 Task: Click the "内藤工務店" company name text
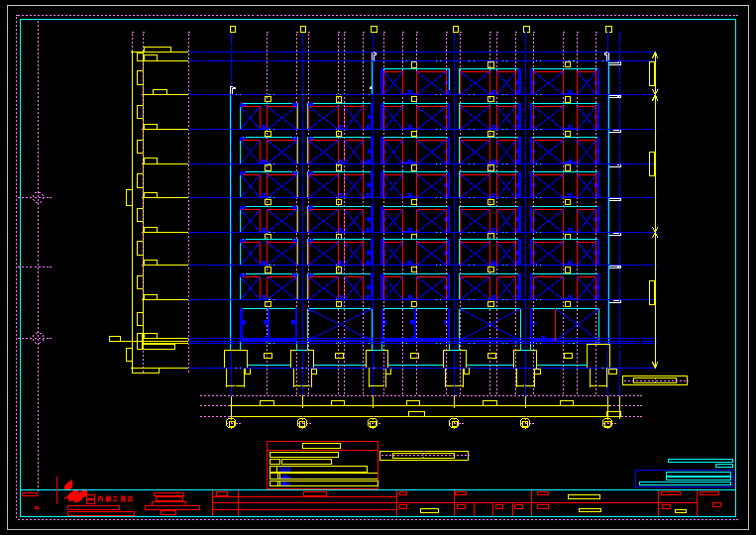click(x=115, y=499)
